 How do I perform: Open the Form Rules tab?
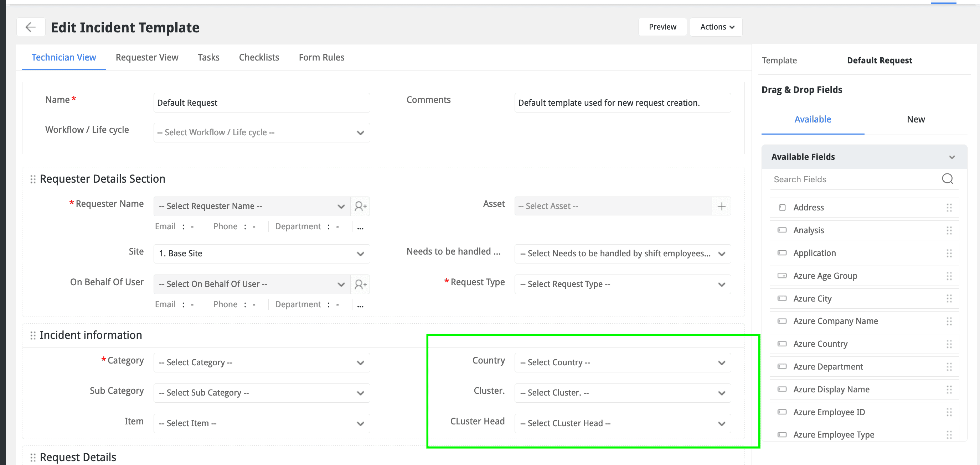point(321,57)
